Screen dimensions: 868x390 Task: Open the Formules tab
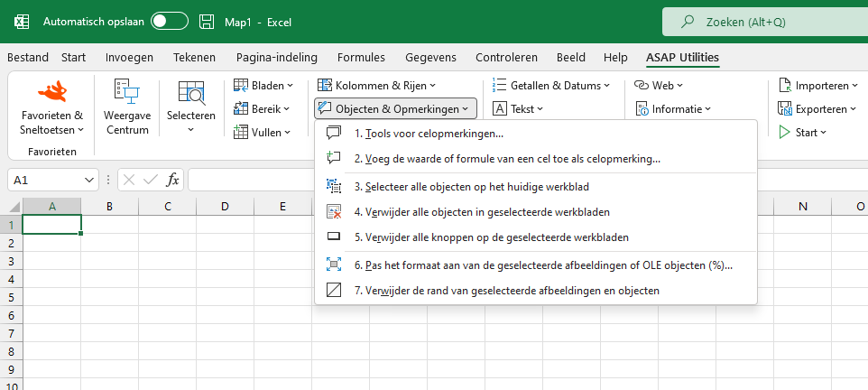[x=361, y=57]
